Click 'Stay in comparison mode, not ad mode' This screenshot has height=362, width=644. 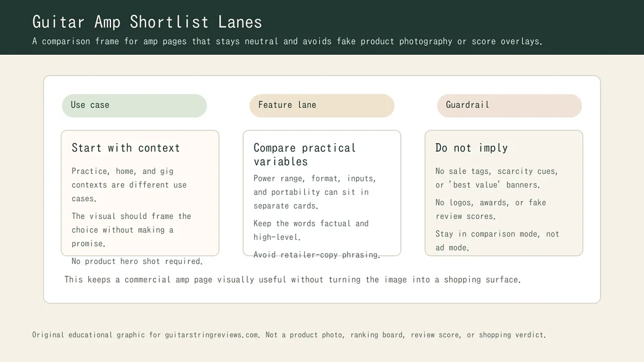click(497, 241)
